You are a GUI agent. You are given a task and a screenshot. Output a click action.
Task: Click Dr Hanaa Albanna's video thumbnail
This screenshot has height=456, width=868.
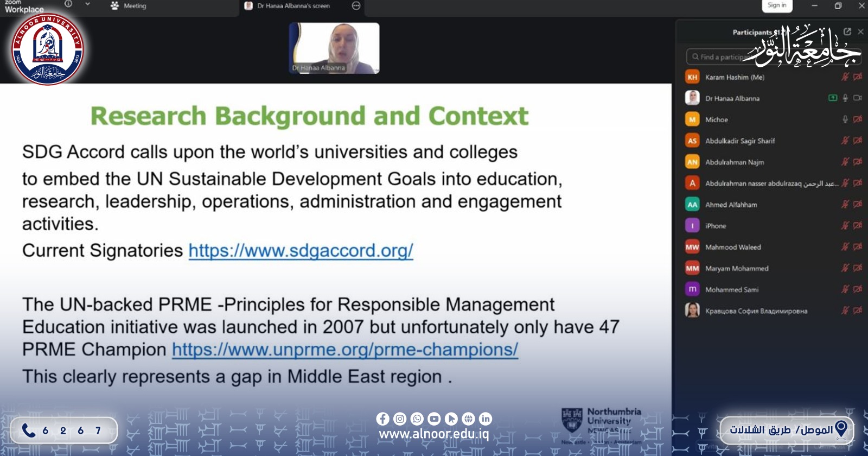click(334, 48)
